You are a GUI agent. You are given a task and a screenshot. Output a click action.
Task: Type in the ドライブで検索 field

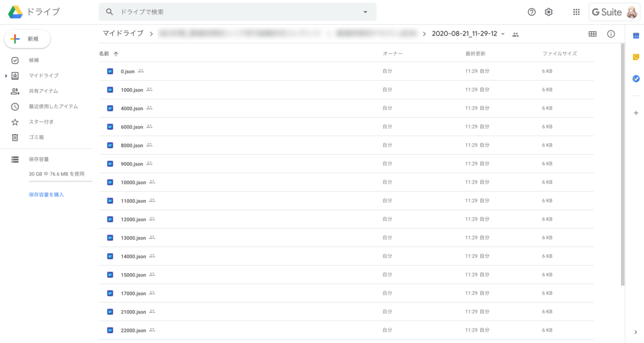coord(236,12)
